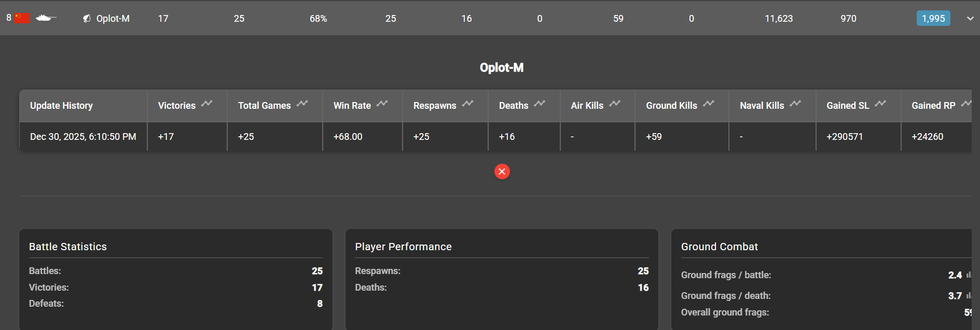The width and height of the screenshot is (980, 330).
Task: Open bar chart for Ground frags per battle
Action: [969, 275]
